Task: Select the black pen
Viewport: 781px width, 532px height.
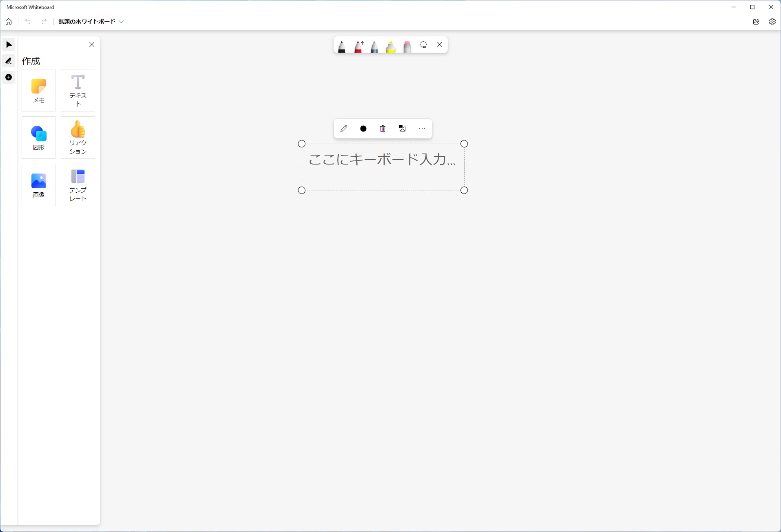Action: click(x=342, y=46)
